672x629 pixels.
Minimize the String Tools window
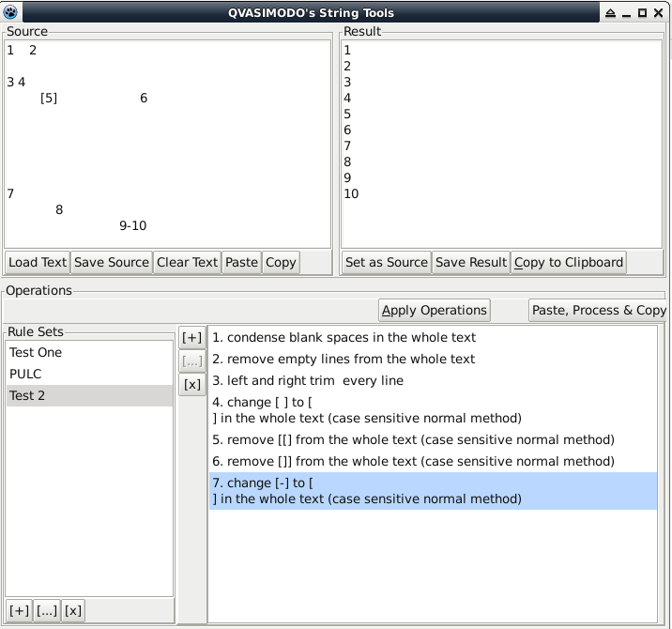coord(626,13)
